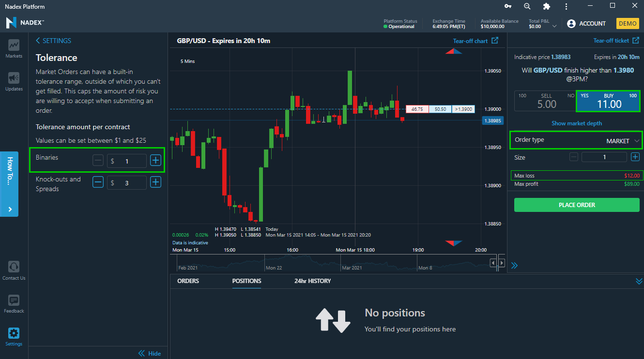Click the Max profit $89.00 value
The image size is (644, 359).
631,184
